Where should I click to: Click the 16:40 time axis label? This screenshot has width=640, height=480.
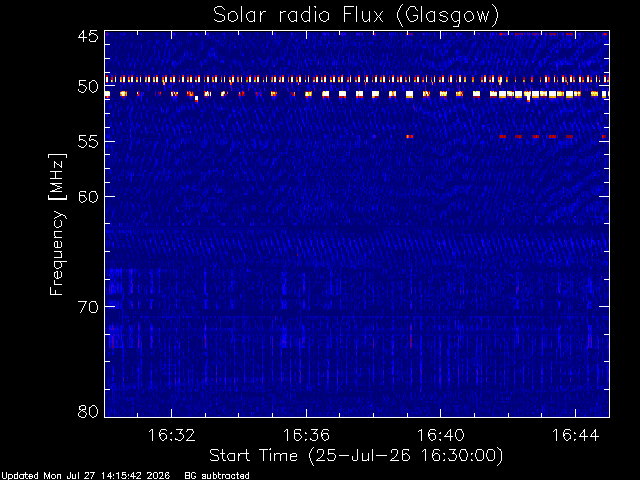coord(440,435)
